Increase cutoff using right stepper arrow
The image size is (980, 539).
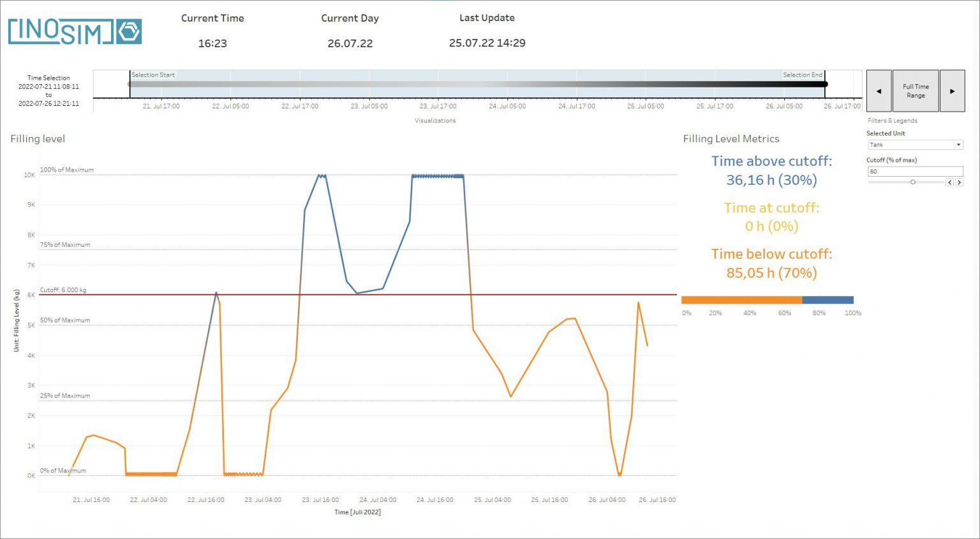click(x=959, y=182)
